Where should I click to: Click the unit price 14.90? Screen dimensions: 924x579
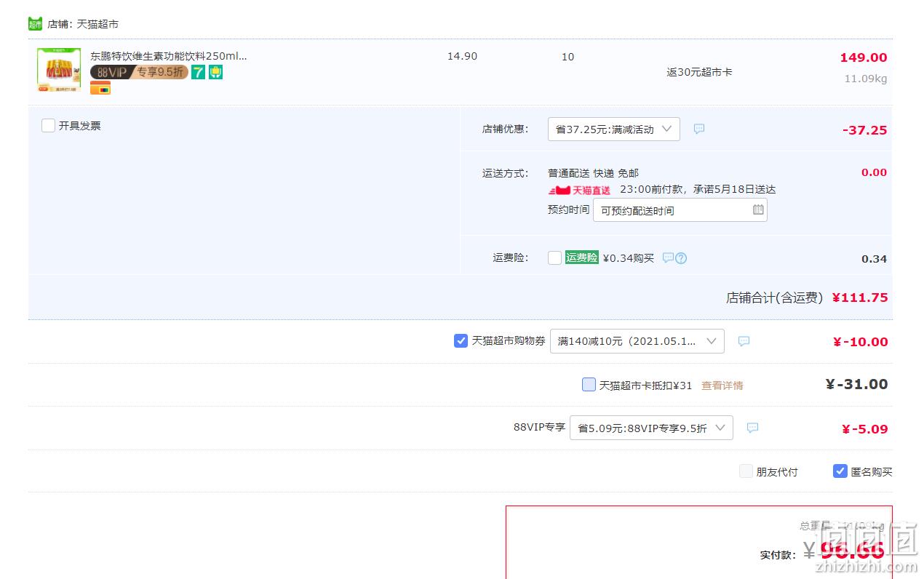pyautogui.click(x=463, y=56)
